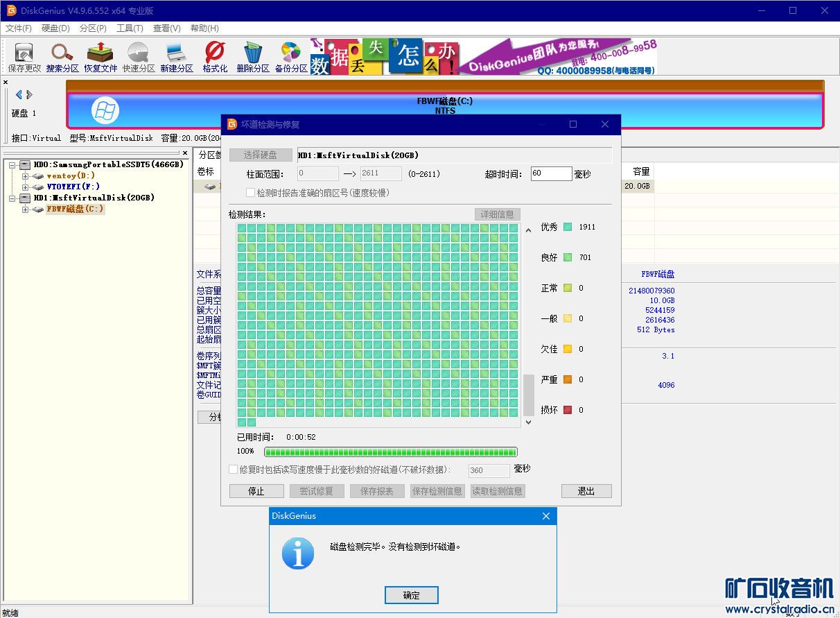Viewport: 840px width, 618px height.
Task: Expand the HD0:SamsungPortableSSDT5 tree node
Action: coord(12,165)
